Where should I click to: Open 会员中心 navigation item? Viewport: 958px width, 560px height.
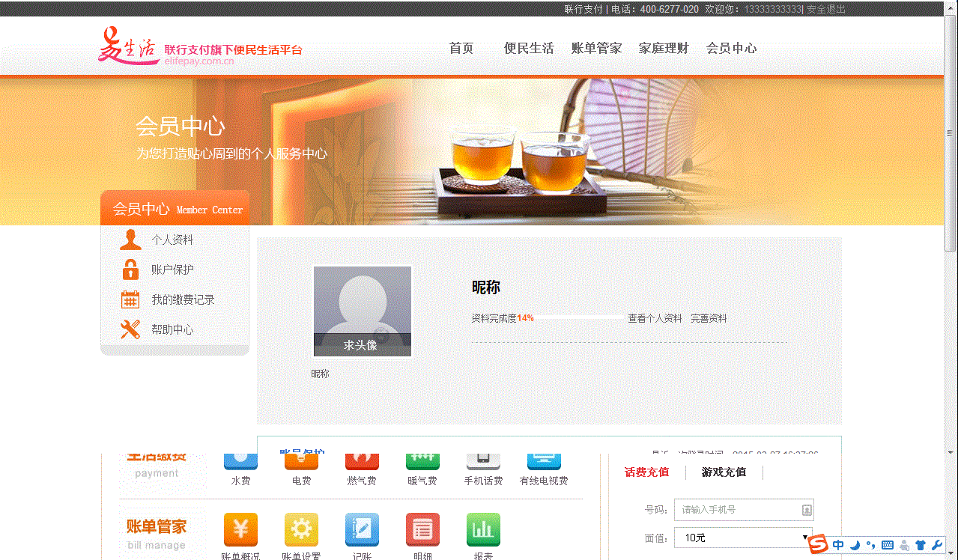[x=731, y=48]
